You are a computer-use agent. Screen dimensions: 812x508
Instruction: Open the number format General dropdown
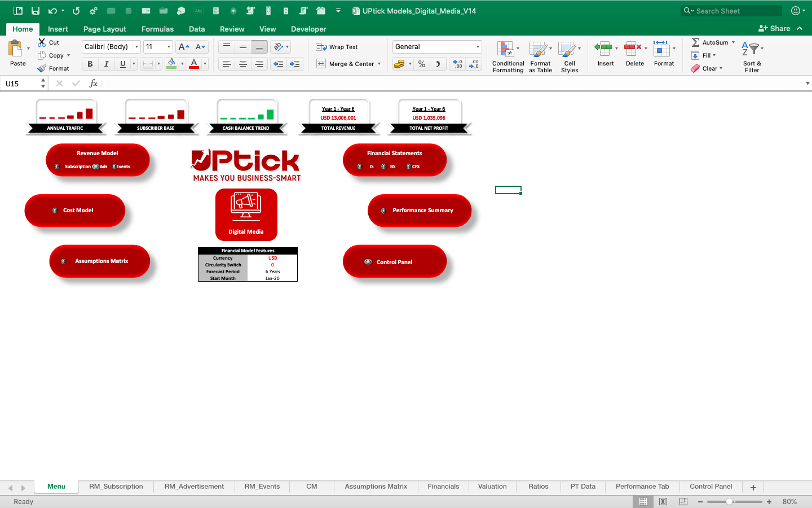(x=478, y=47)
